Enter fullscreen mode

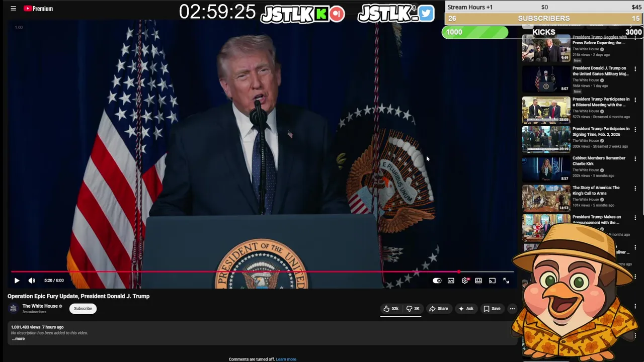(x=506, y=281)
